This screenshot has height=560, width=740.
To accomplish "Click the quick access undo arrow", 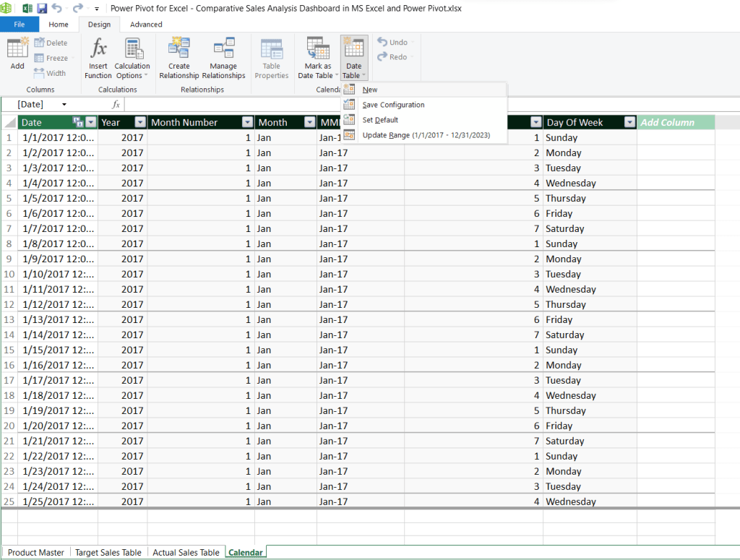I will pyautogui.click(x=56, y=7).
